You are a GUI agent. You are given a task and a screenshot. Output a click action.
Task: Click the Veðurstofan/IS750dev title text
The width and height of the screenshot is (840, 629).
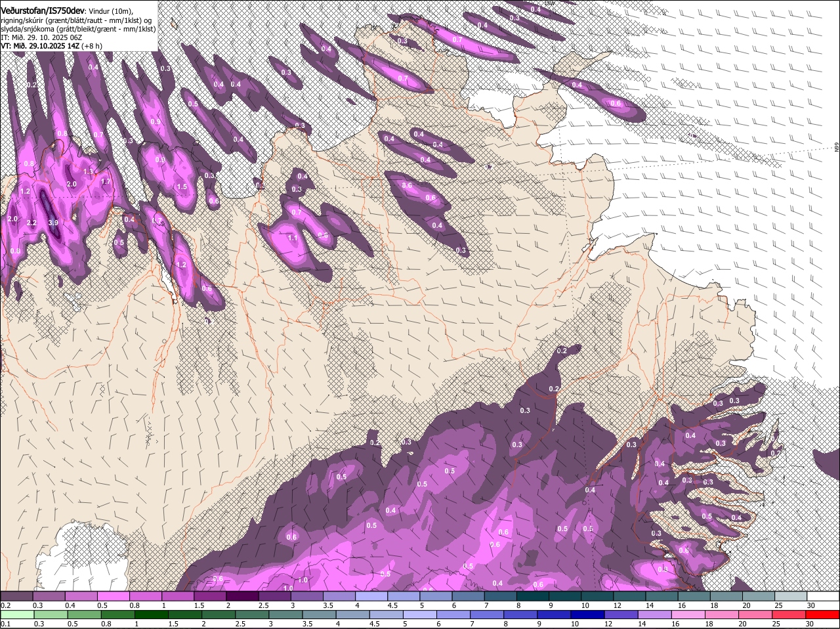tap(43, 11)
